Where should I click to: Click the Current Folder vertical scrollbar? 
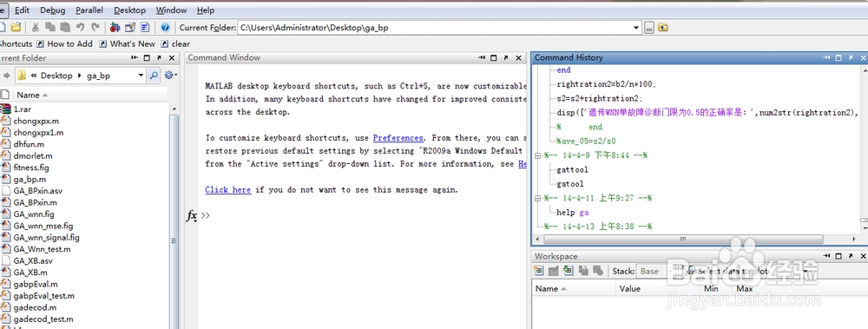174,221
